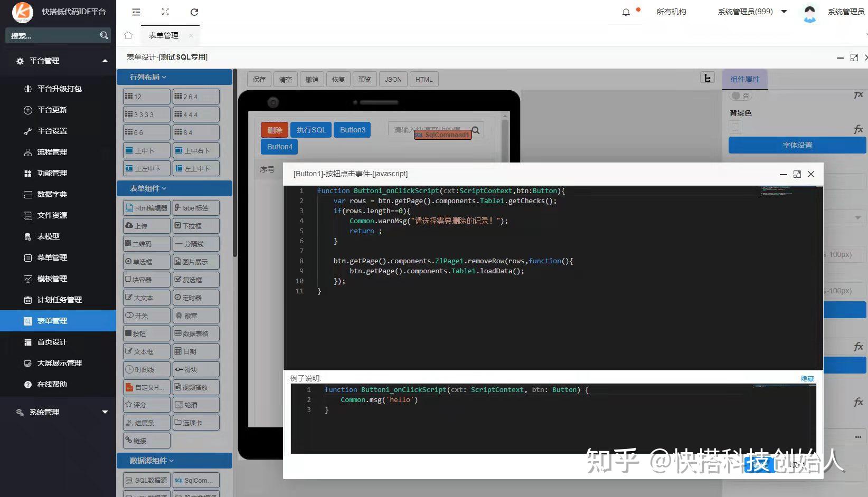Pick the 分隔线 divider component
This screenshot has height=497, width=868.
click(196, 244)
